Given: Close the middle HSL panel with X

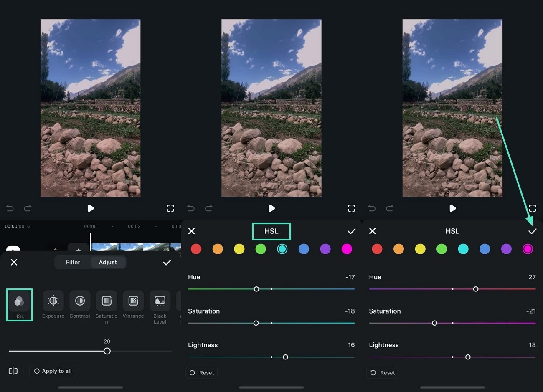Looking at the screenshot, I should 191,231.
